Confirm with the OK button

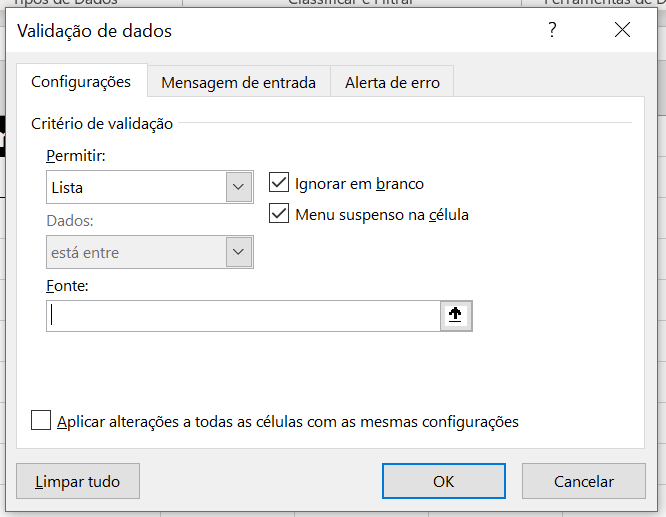443,481
